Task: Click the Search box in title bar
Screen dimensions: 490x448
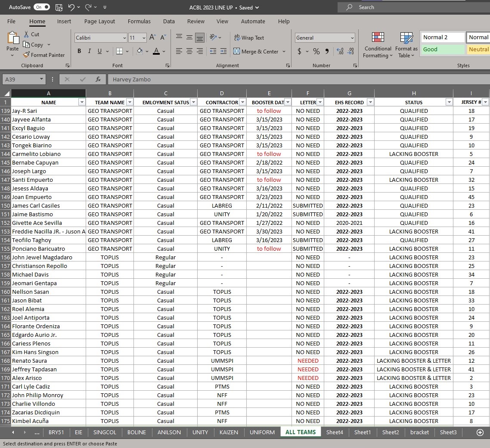Action: coord(414,7)
